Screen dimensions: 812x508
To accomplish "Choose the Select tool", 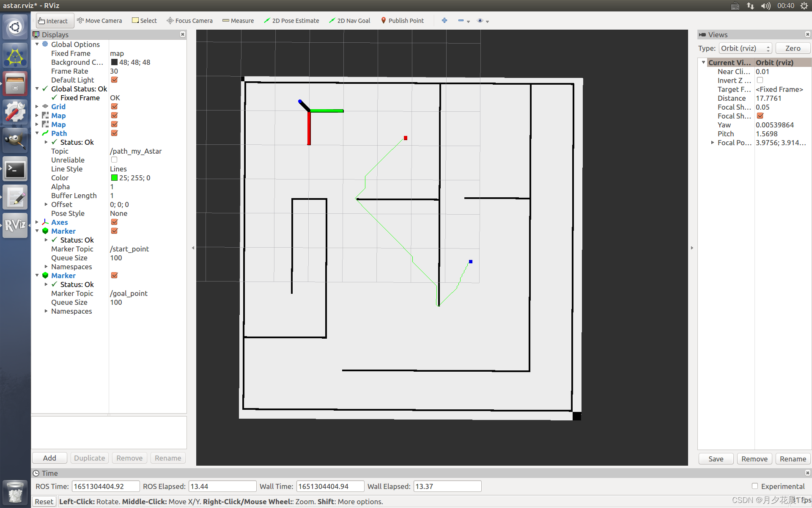I will 144,21.
